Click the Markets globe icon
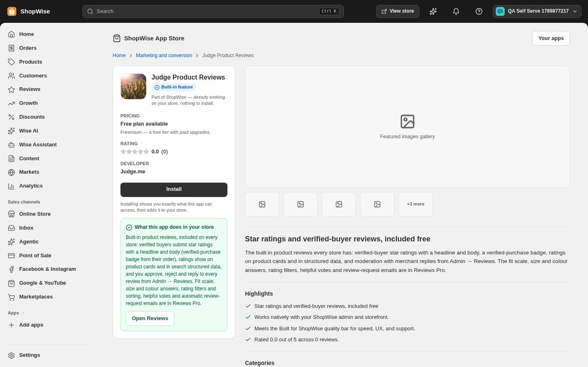 tap(12, 172)
